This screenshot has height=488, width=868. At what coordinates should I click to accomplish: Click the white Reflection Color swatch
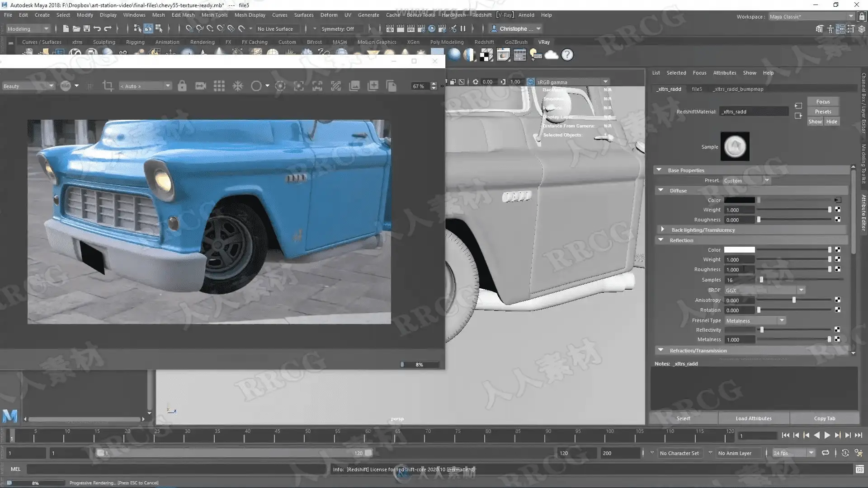pyautogui.click(x=739, y=250)
